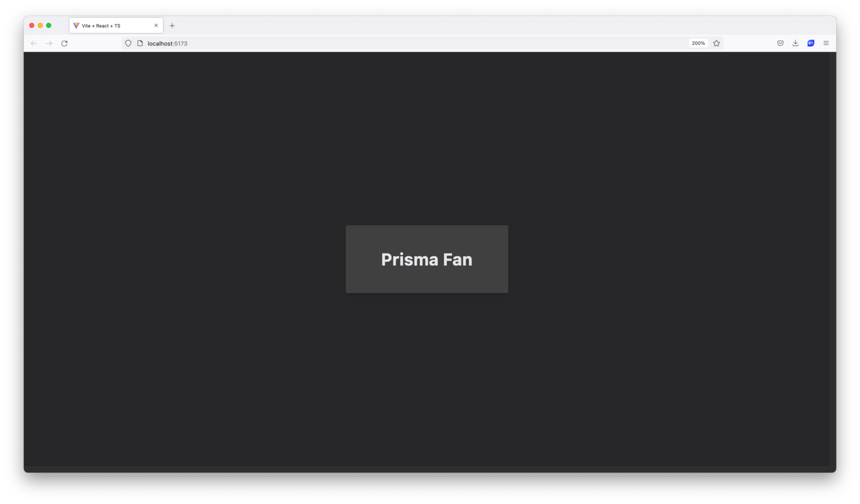This screenshot has height=504, width=860.
Task: Click the page info document icon
Action: coord(140,43)
